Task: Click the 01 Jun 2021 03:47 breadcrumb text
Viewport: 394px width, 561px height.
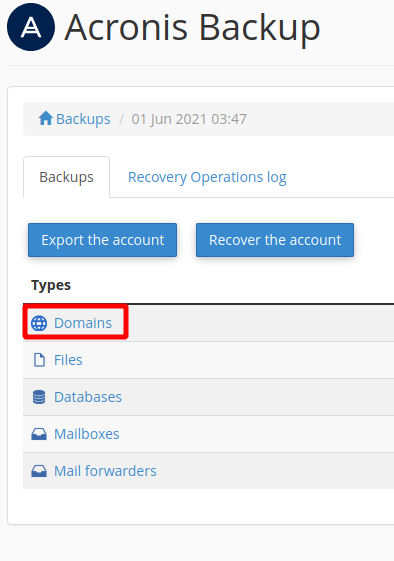Action: (x=189, y=119)
